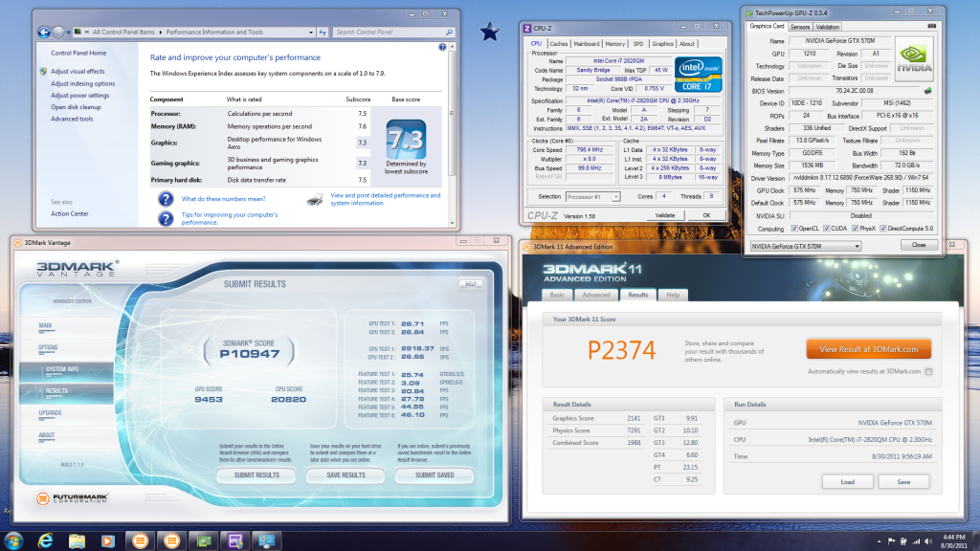The height and width of the screenshot is (551, 980).
Task: Open the Processor #1 selection dropdown in CPU-Z
Action: click(592, 197)
